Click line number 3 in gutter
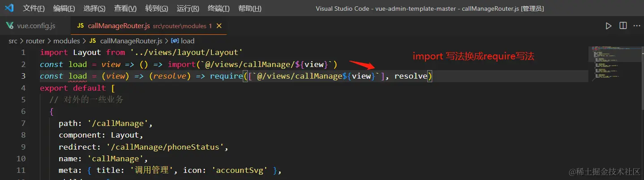This screenshot has width=644, height=180. tap(23, 76)
